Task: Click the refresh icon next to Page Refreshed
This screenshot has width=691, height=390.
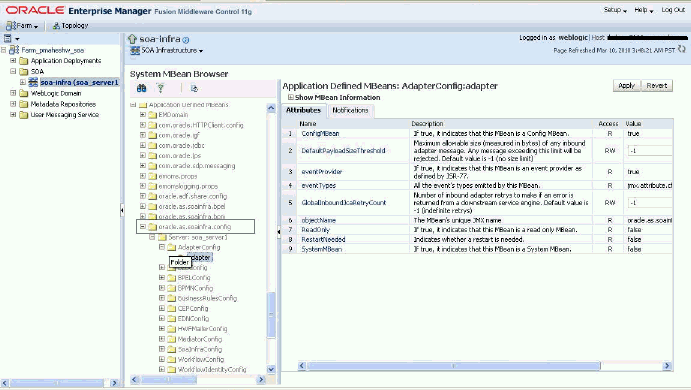Action: (x=682, y=49)
